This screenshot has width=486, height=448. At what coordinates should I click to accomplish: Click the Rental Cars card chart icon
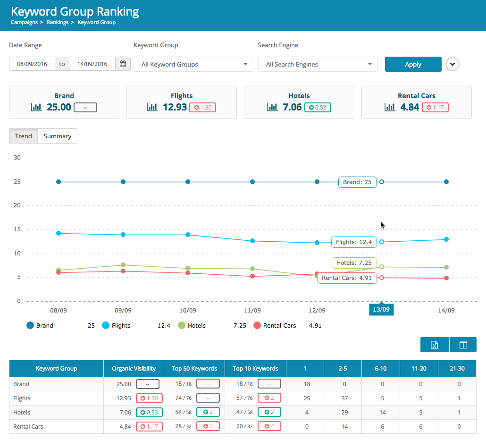point(389,107)
